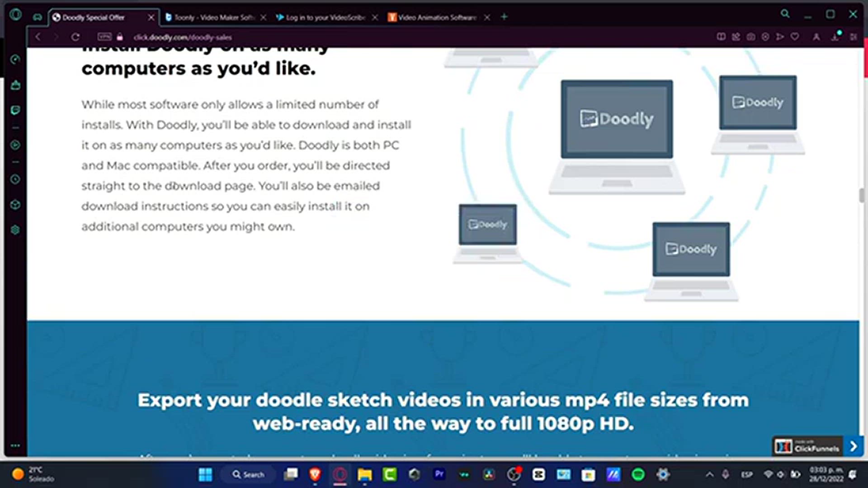868x488 pixels.
Task: Open the snapshot edit icon in address bar
Action: click(x=736, y=37)
